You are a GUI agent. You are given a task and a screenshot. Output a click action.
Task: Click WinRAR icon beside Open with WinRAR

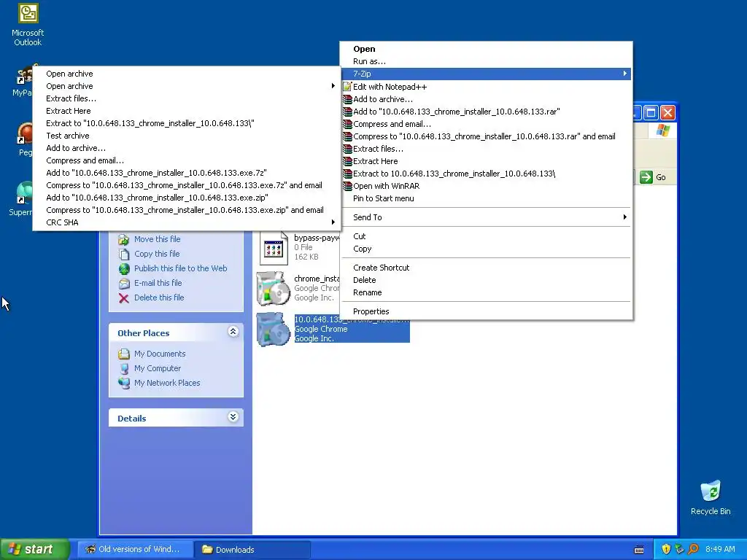tap(347, 186)
